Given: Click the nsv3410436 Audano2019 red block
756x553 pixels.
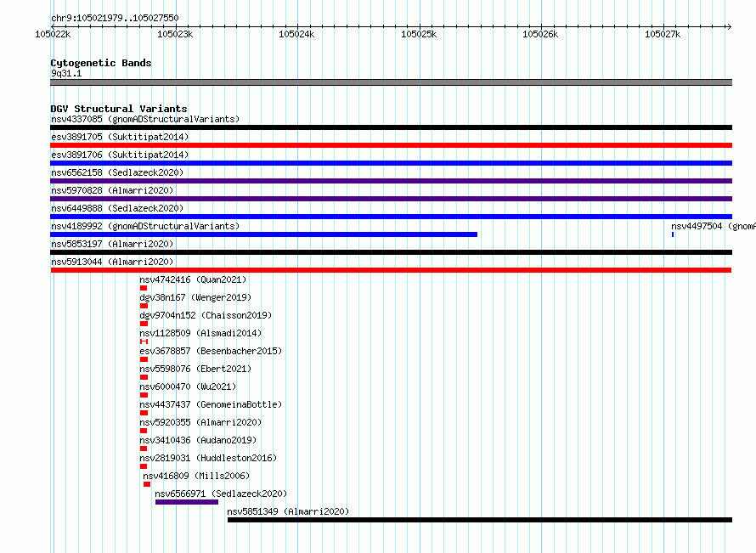Looking at the screenshot, I should [144, 449].
